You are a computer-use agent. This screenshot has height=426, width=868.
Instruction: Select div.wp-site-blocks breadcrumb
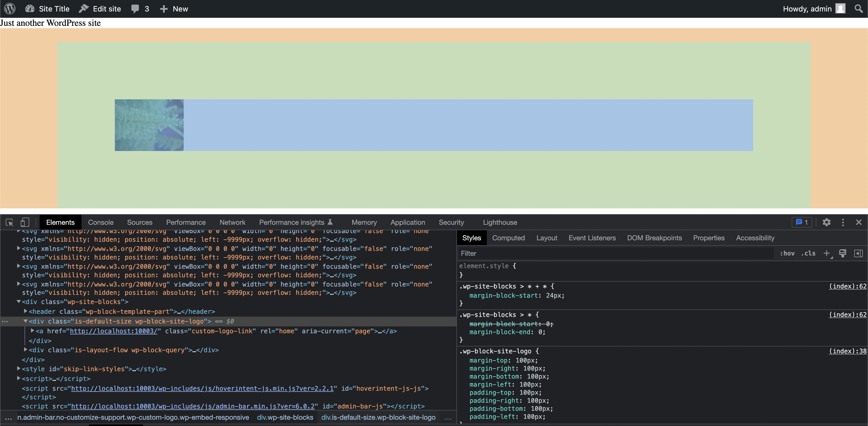pos(285,417)
